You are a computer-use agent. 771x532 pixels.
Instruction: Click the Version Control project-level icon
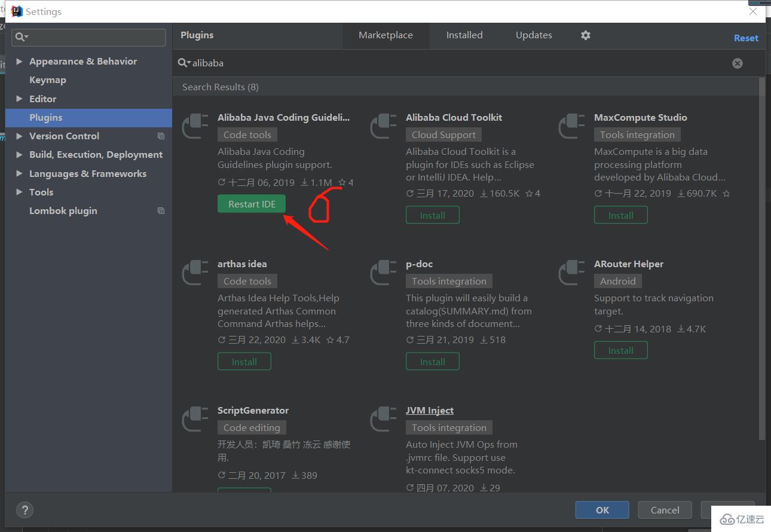click(161, 136)
